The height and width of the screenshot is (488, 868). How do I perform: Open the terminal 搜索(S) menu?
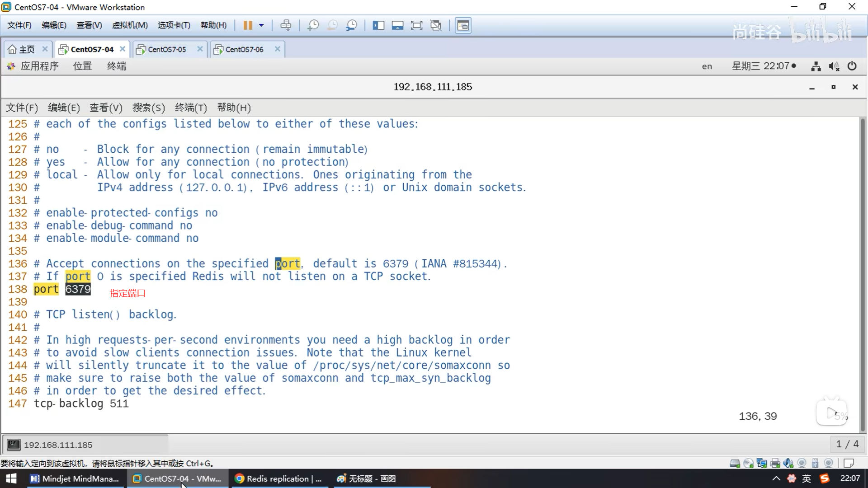pos(148,108)
